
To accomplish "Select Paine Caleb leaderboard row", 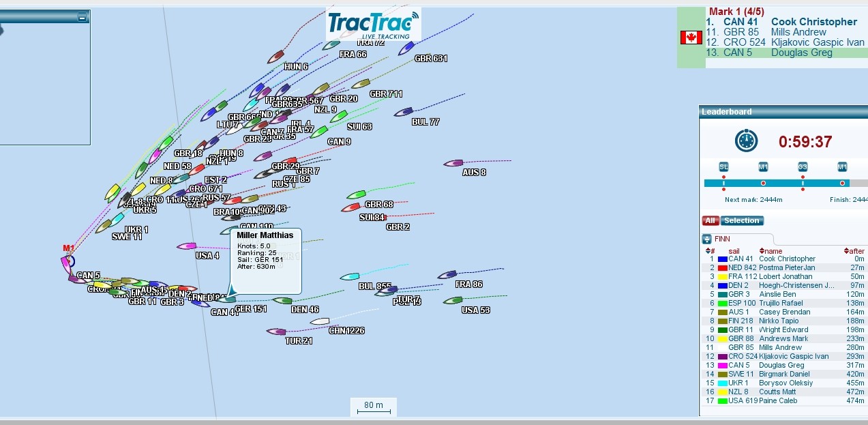I will [783, 401].
